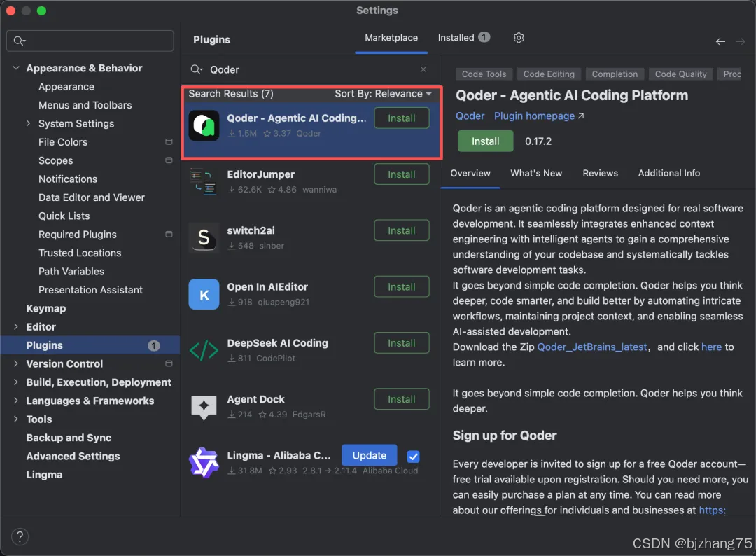Expand Languages & Frameworks node

[x=16, y=401]
